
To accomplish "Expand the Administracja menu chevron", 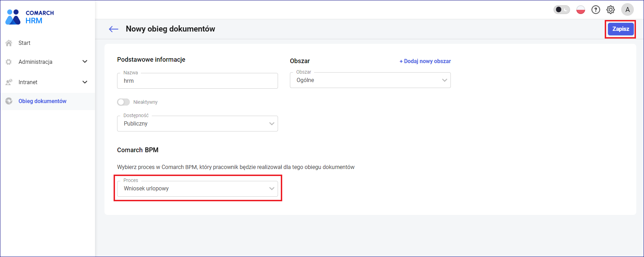I will 85,62.
